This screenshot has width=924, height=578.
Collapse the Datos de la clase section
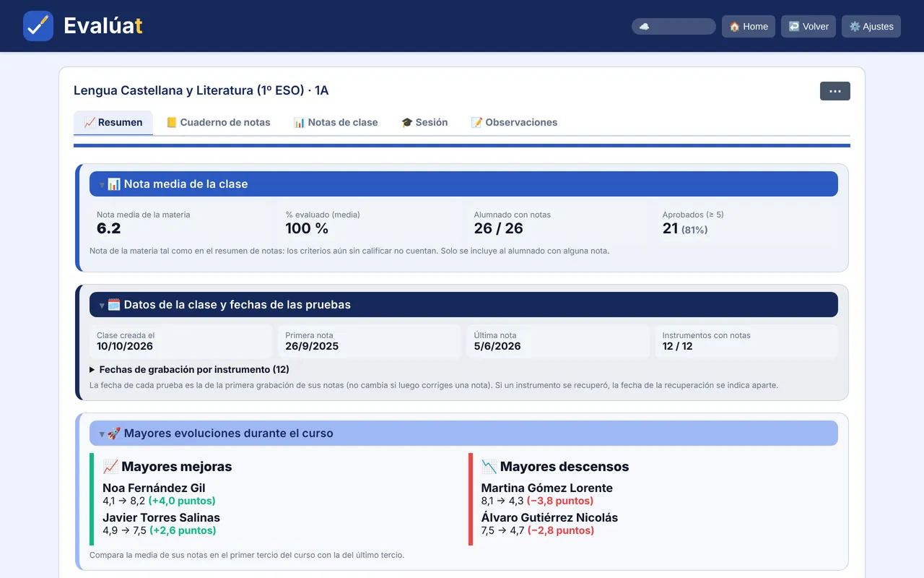pyautogui.click(x=463, y=305)
